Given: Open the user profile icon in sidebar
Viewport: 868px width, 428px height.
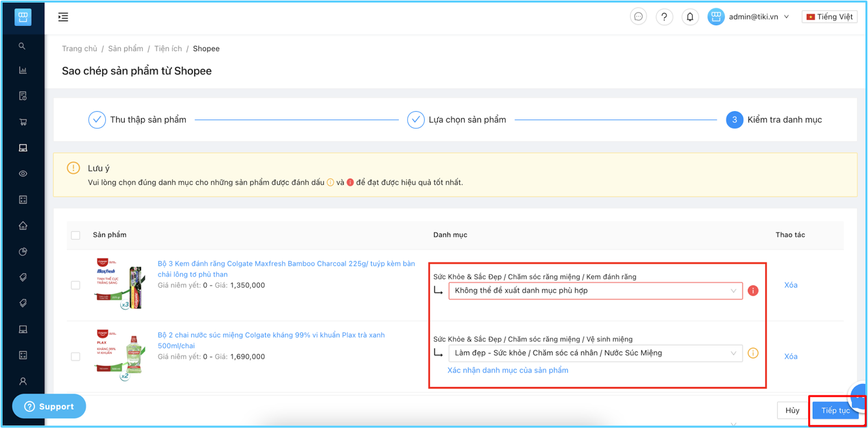Looking at the screenshot, I should (23, 382).
